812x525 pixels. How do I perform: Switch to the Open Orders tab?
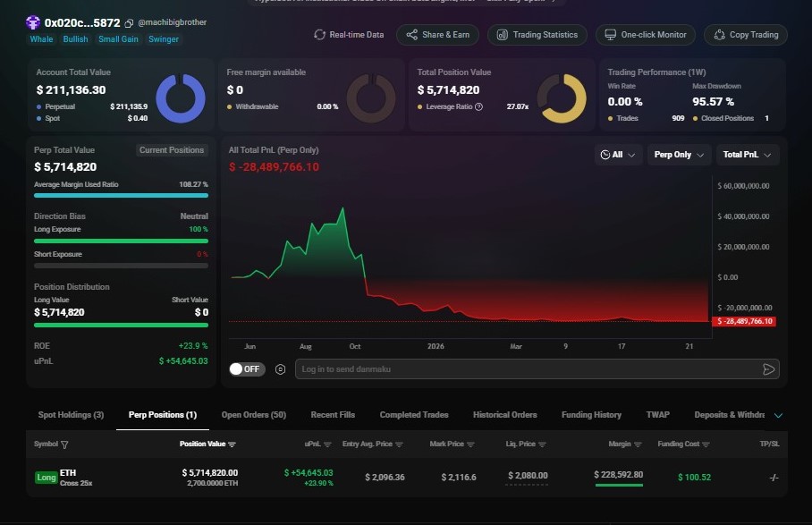point(255,414)
